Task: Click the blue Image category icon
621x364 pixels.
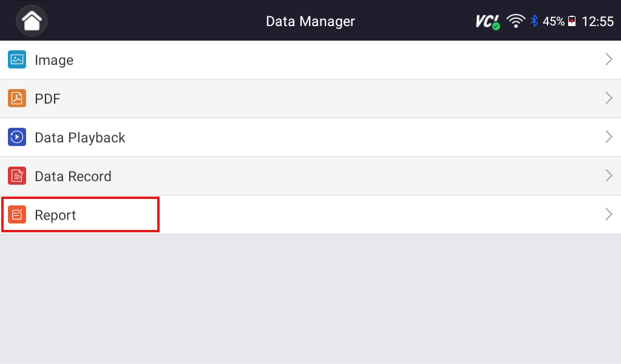Action: [x=17, y=59]
